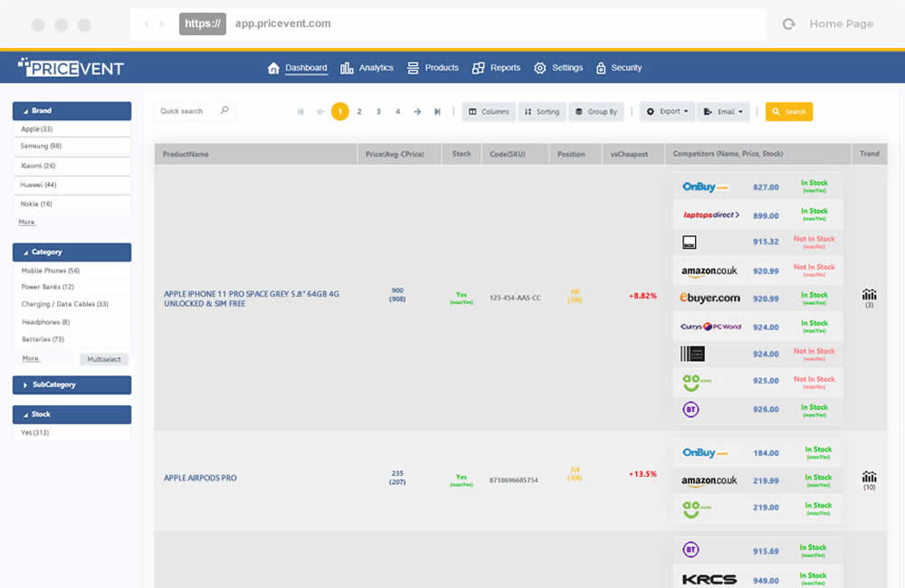Viewport: 905px width, 588px height.
Task: Go to previous page arrow
Action: (x=320, y=111)
